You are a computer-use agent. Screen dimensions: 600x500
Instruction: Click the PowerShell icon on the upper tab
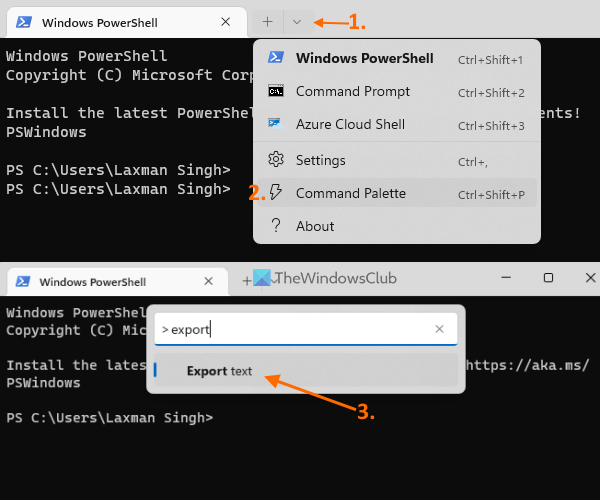pos(23,21)
